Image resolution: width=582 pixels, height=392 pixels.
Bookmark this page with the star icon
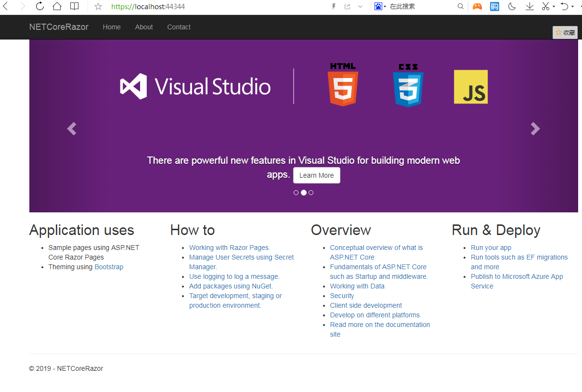click(98, 7)
